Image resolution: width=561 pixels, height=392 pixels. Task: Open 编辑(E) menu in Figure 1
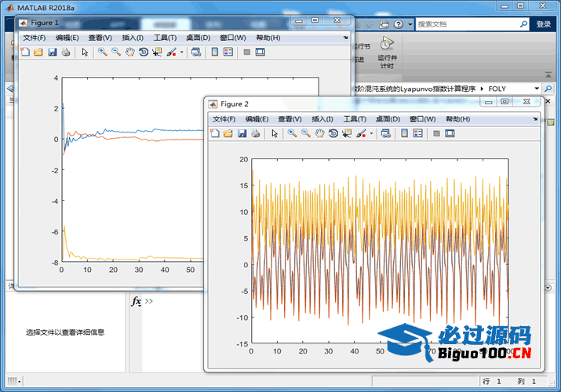[x=67, y=38]
